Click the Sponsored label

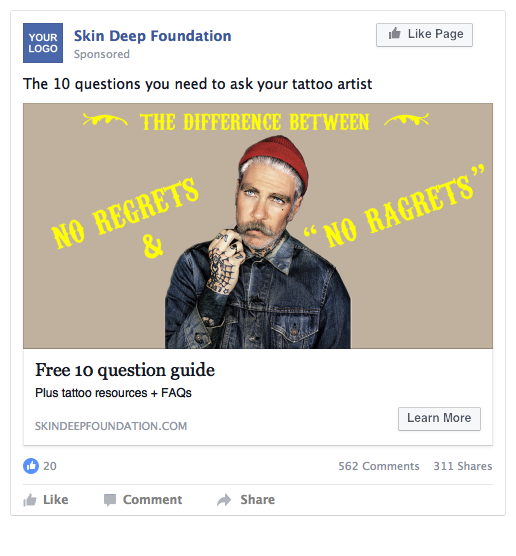(x=102, y=54)
